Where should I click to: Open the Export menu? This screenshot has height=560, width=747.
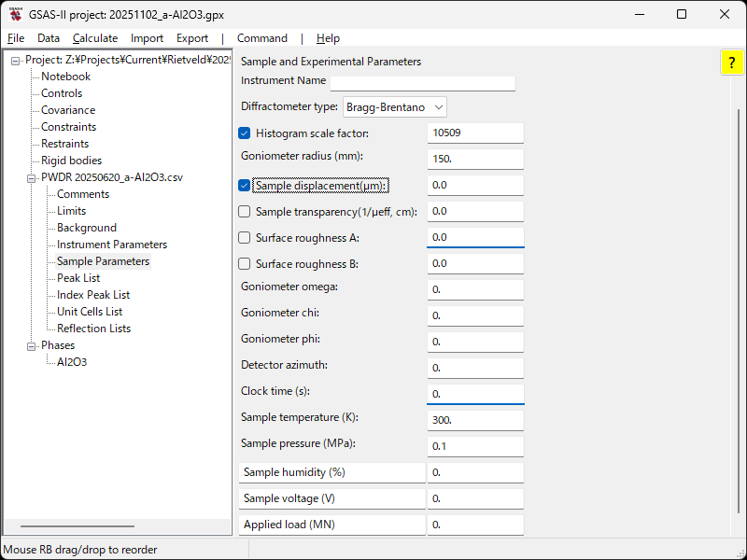pyautogui.click(x=192, y=38)
